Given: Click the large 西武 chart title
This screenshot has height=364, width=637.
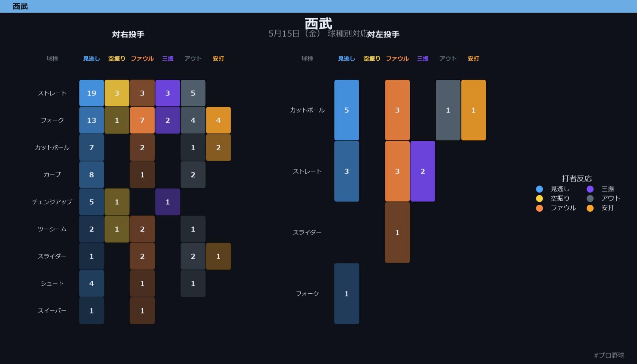Looking at the screenshot, I should point(318,24).
